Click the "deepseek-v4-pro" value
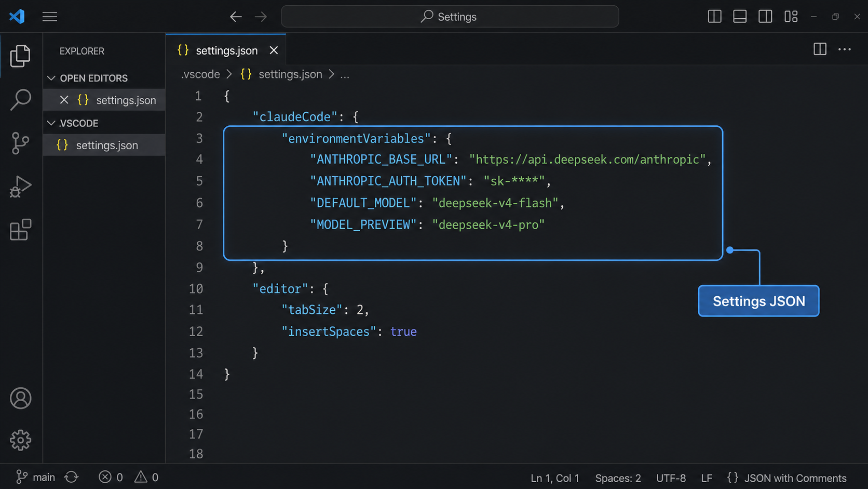868x489 pixels. coord(489,224)
